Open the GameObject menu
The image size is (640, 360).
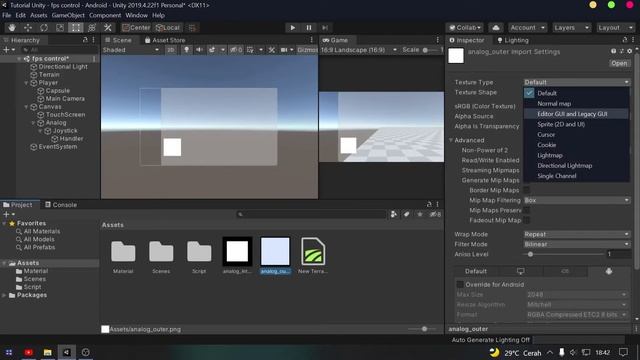[x=68, y=16]
